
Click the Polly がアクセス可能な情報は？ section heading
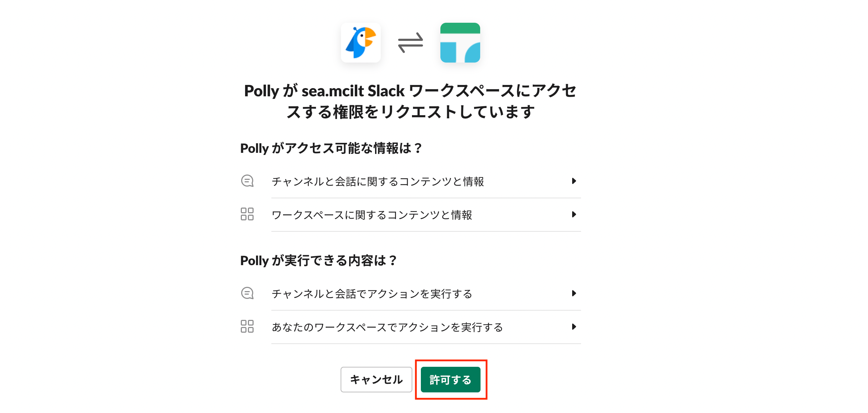pyautogui.click(x=331, y=148)
